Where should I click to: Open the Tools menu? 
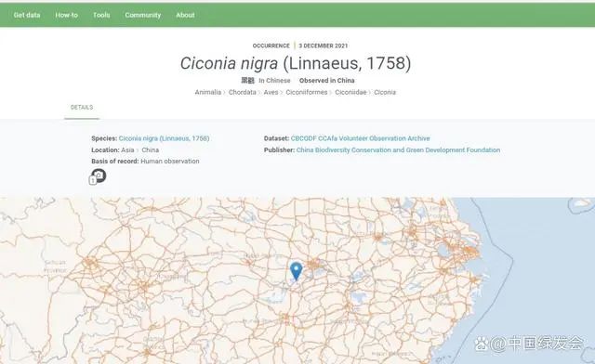tap(101, 15)
